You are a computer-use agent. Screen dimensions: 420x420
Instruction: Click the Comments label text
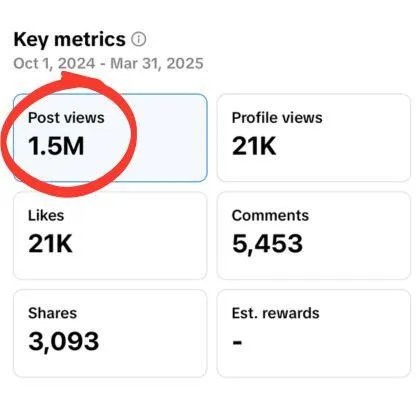tap(270, 215)
